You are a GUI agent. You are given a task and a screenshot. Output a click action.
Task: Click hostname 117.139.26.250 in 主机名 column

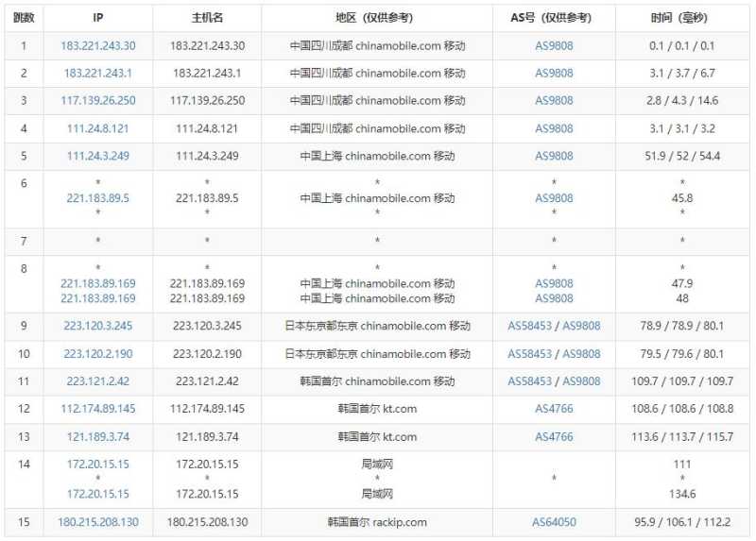point(207,101)
